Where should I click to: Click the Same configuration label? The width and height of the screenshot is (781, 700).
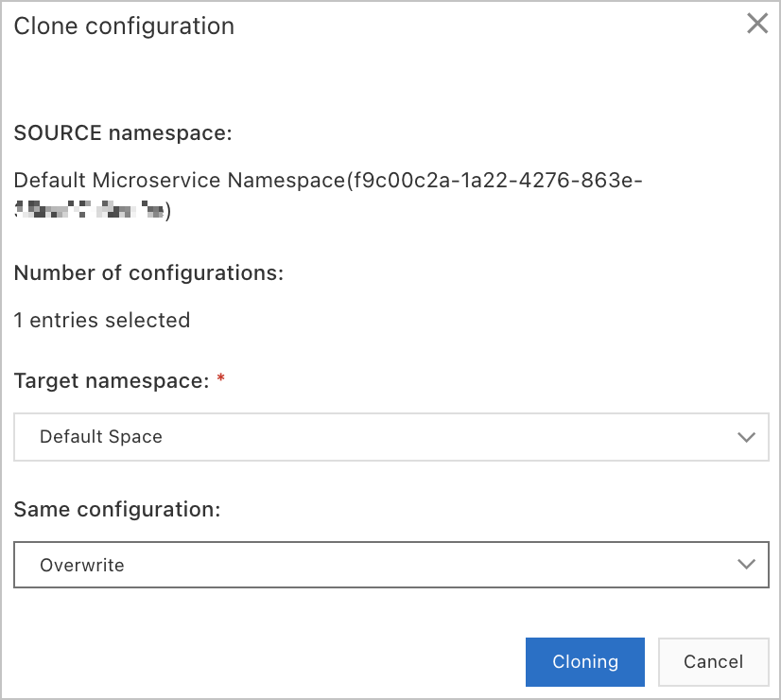[117, 510]
